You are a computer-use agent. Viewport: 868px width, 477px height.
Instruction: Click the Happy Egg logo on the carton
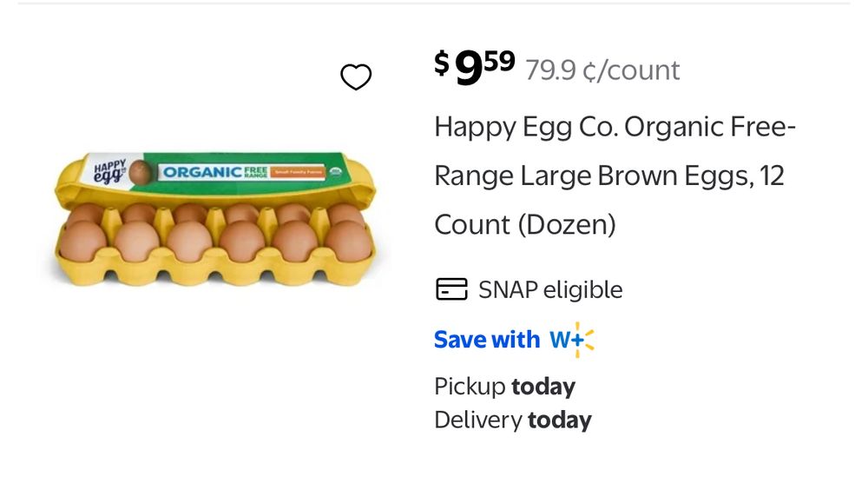(x=110, y=171)
